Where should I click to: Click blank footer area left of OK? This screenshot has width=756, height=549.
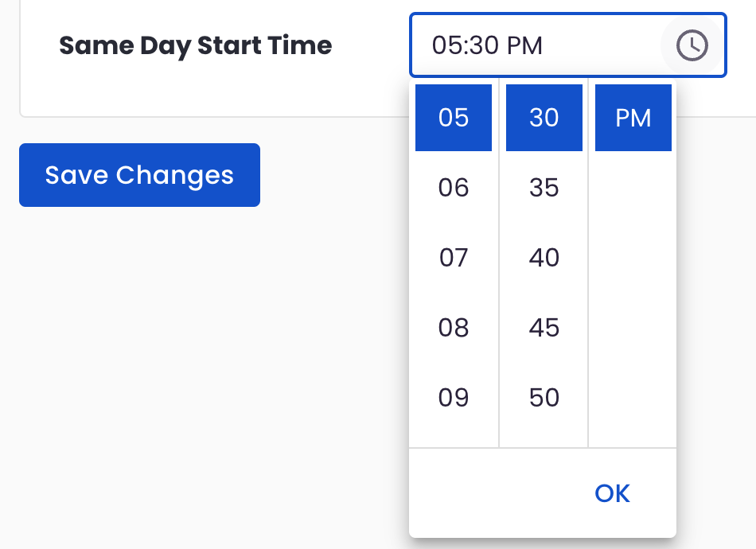(497, 493)
